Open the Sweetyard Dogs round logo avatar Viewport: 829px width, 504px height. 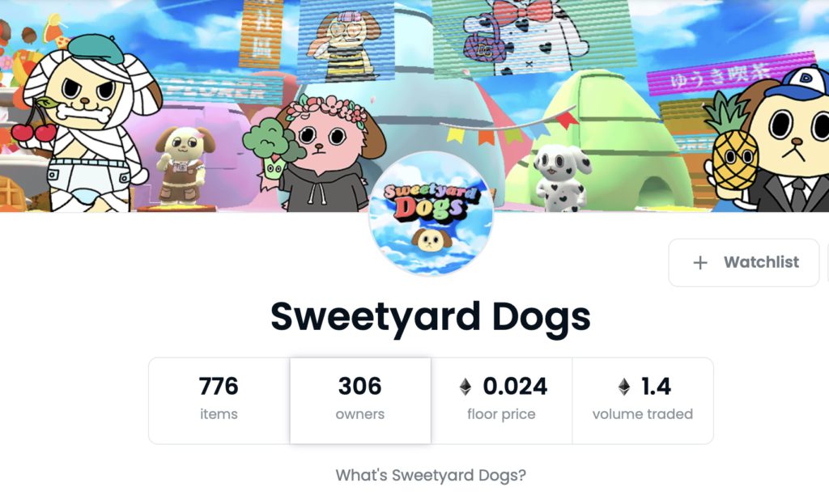pos(431,214)
